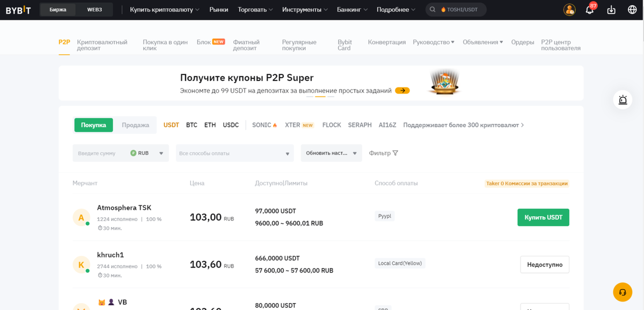Open the headset support chat icon
Screen dimensions: 644x310
(623, 292)
